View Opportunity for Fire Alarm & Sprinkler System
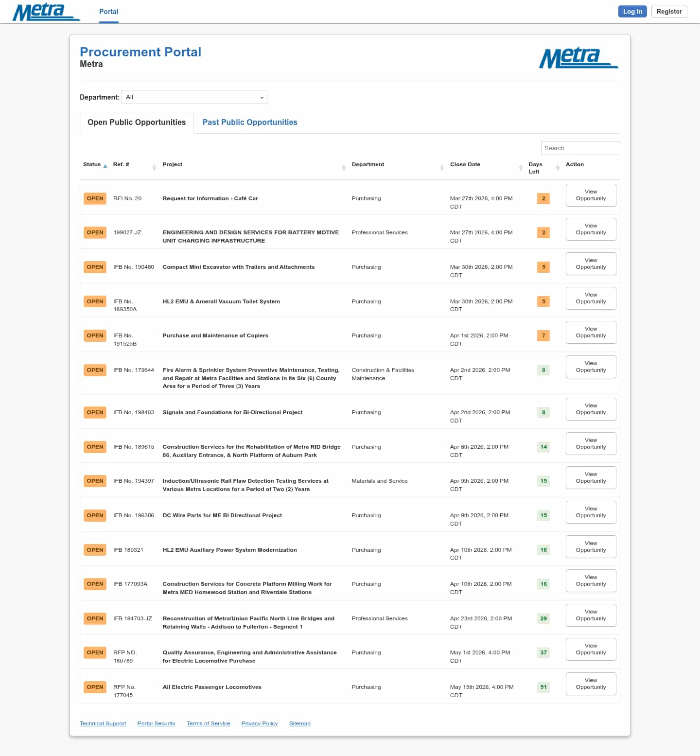The width and height of the screenshot is (700, 756). [x=591, y=367]
